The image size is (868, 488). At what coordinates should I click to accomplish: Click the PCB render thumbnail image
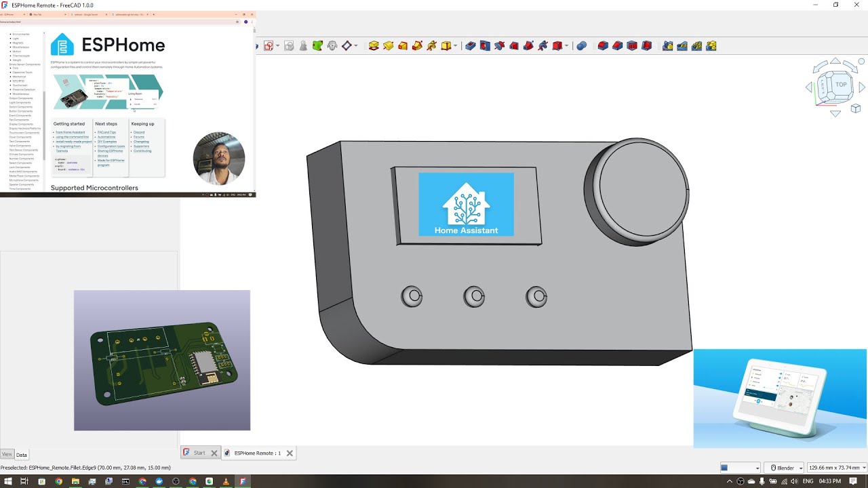pos(162,360)
